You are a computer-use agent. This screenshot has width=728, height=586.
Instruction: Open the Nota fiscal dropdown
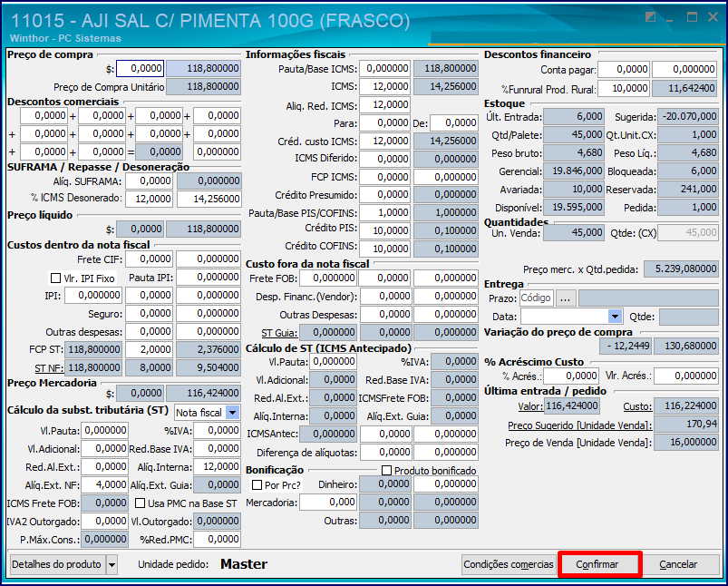pyautogui.click(x=233, y=412)
